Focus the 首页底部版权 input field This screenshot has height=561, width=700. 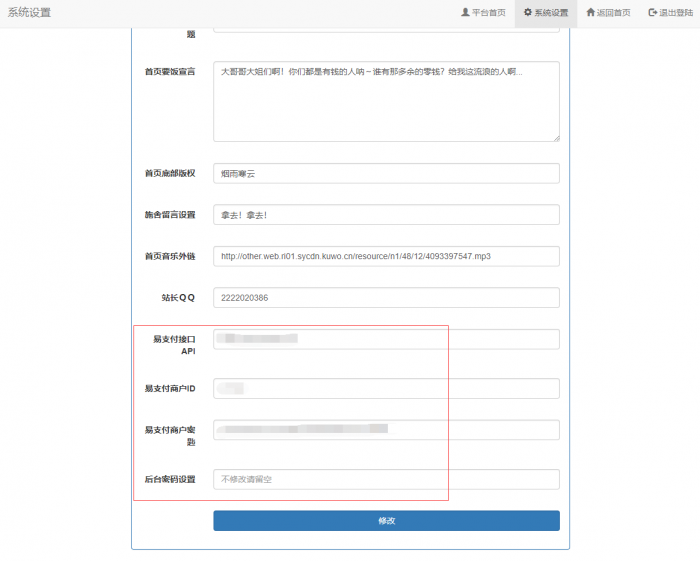(385, 173)
